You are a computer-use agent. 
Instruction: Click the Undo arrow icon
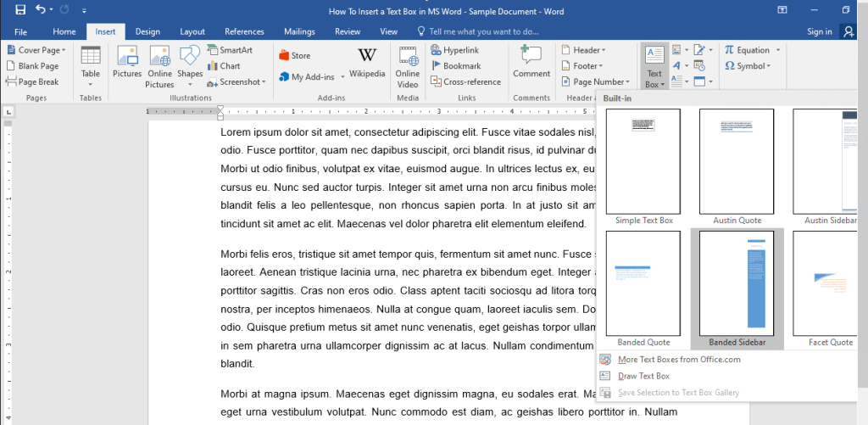[41, 9]
